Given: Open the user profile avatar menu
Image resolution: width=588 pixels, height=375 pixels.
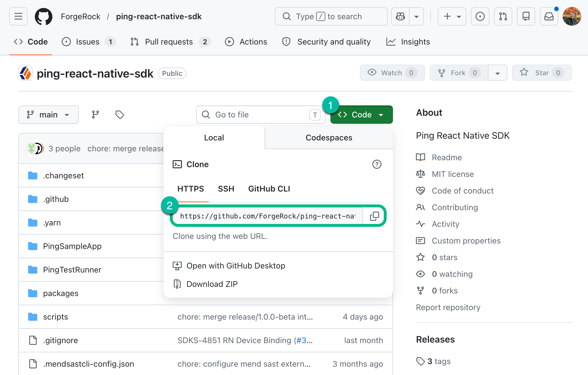Looking at the screenshot, I should [x=572, y=16].
